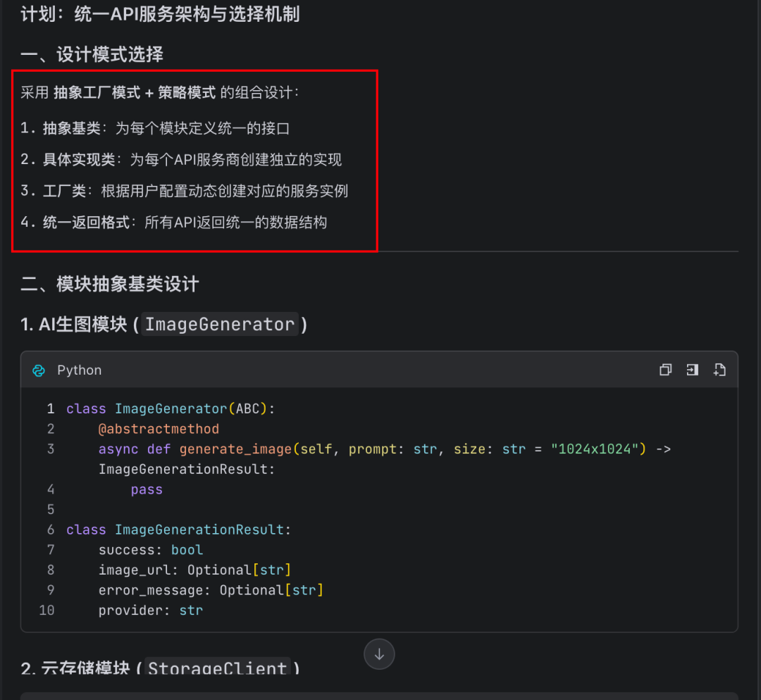
Task: Click the pass statement on line 4
Action: point(146,489)
